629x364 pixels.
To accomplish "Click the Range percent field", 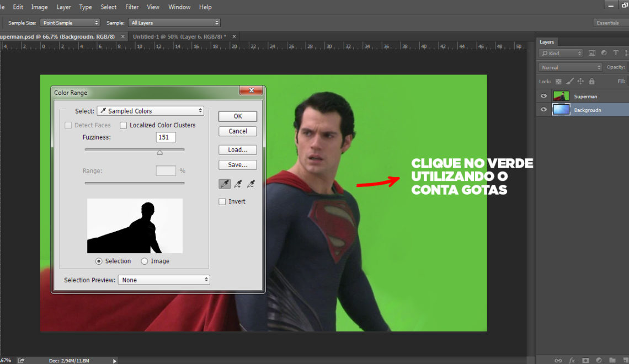I will (166, 171).
